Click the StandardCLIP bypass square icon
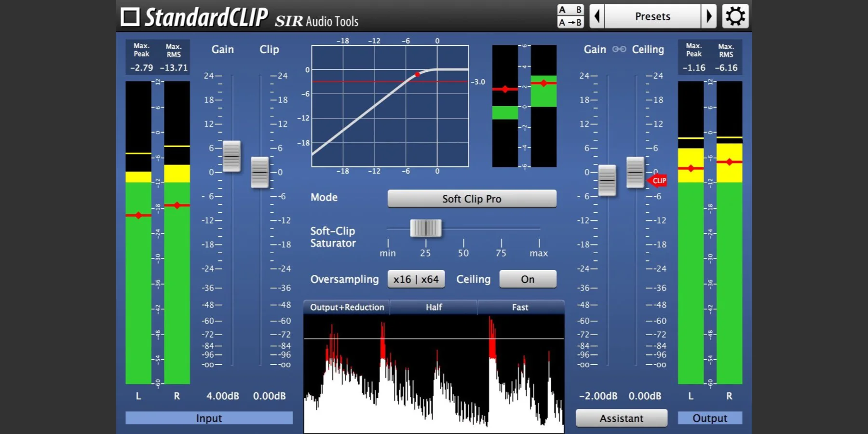 click(130, 17)
